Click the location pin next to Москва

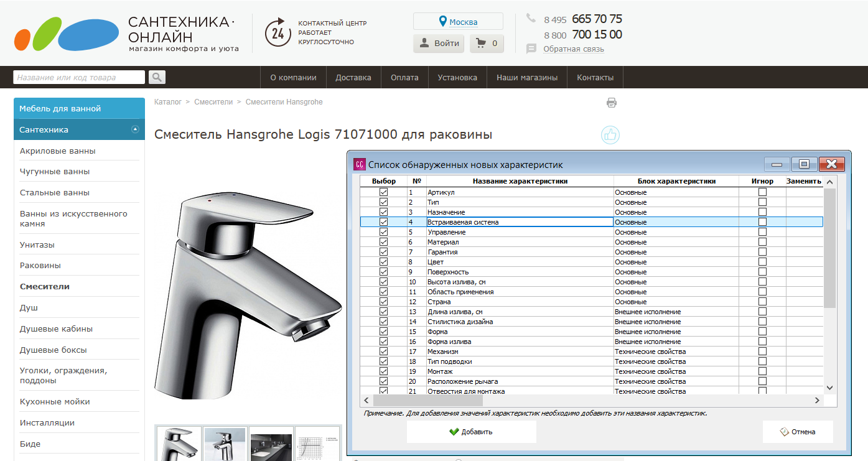(x=443, y=22)
